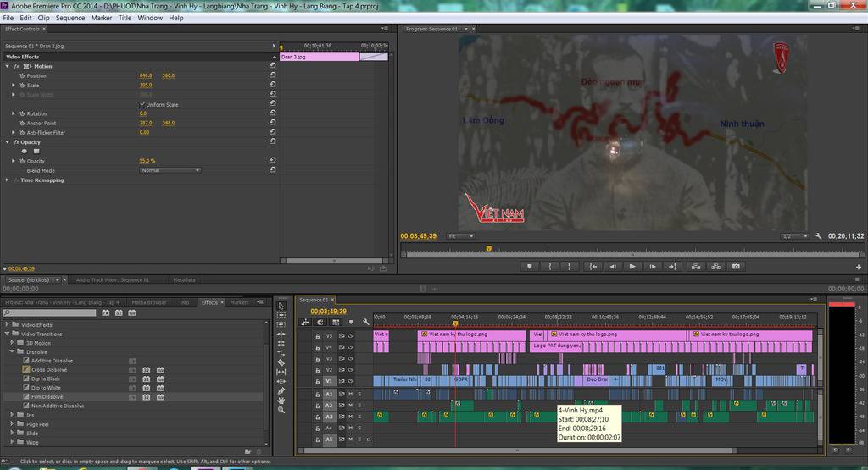
Task: Toggle V1 track output eye
Action: (x=350, y=381)
